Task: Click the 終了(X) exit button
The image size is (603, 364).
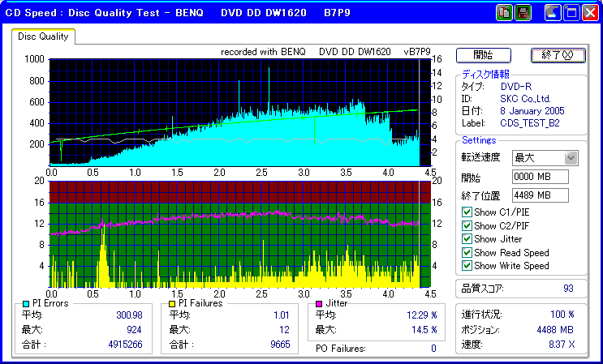Action: pos(558,55)
